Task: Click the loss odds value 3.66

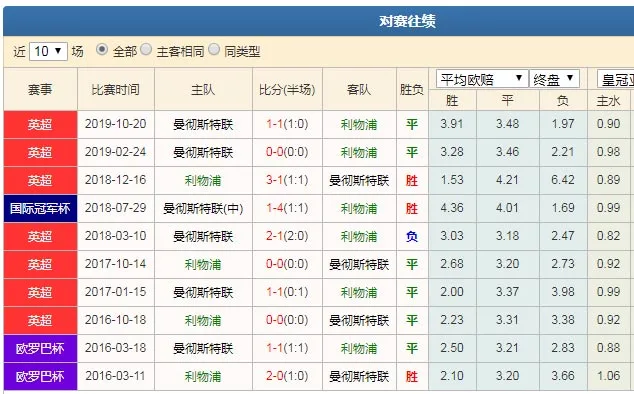Action: pyautogui.click(x=563, y=376)
